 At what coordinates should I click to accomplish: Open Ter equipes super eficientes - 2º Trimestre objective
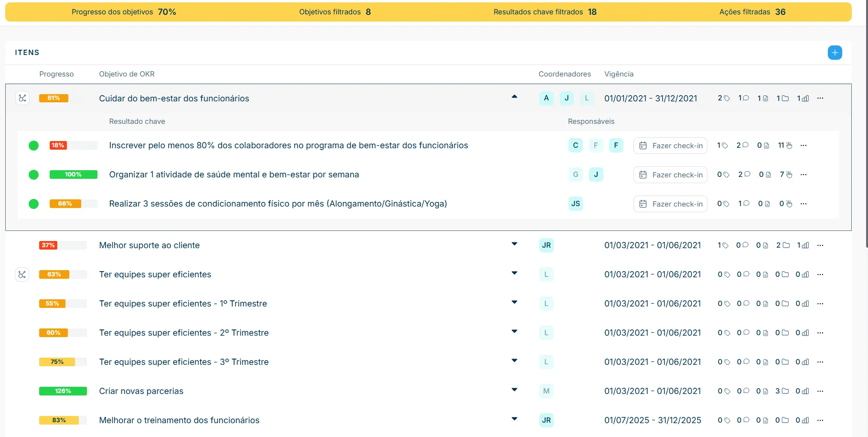click(x=184, y=333)
